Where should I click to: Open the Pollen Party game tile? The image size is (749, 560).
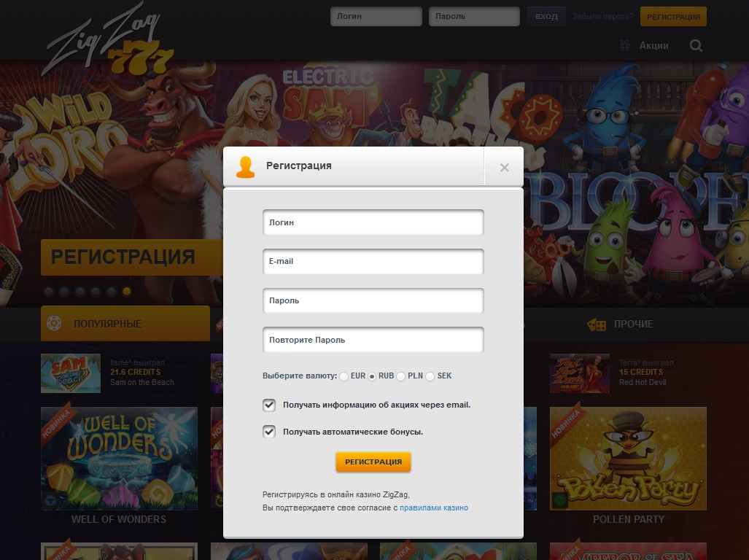tap(628, 459)
